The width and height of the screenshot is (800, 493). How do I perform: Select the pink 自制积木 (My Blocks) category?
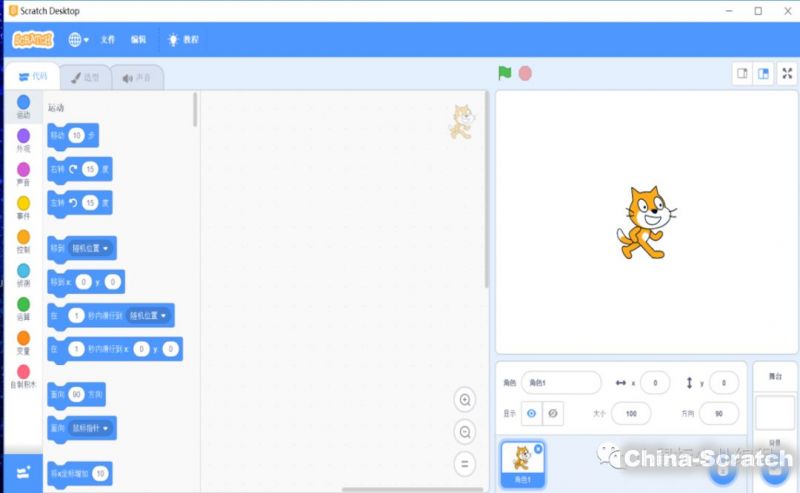[x=23, y=376]
